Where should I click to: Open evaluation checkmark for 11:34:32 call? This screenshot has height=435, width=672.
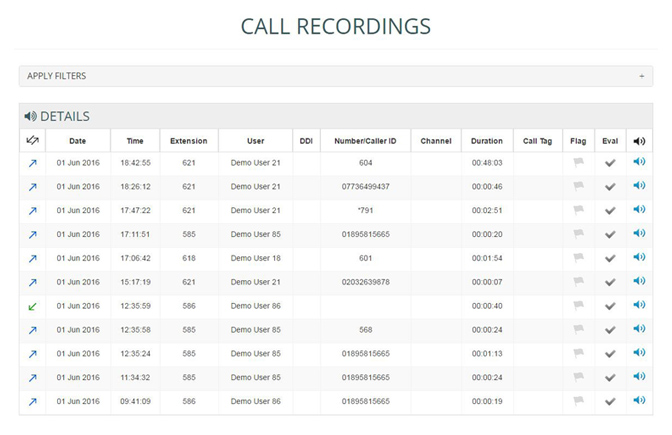(x=610, y=378)
